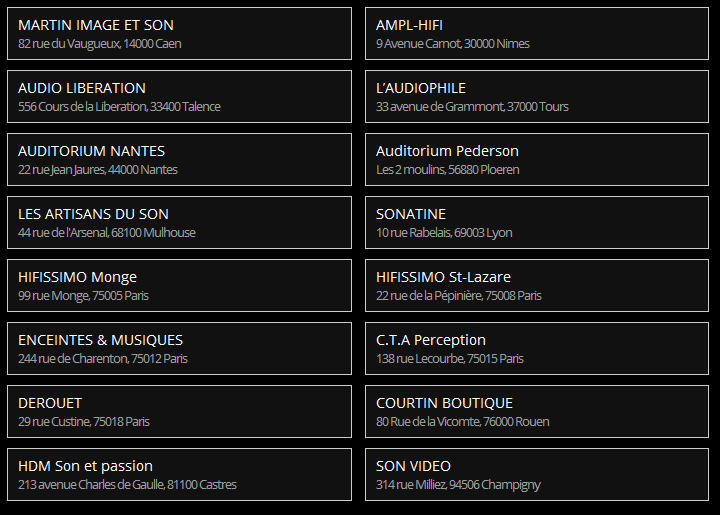Open AUDIO LIBERATION in Talence

[x=180, y=96]
